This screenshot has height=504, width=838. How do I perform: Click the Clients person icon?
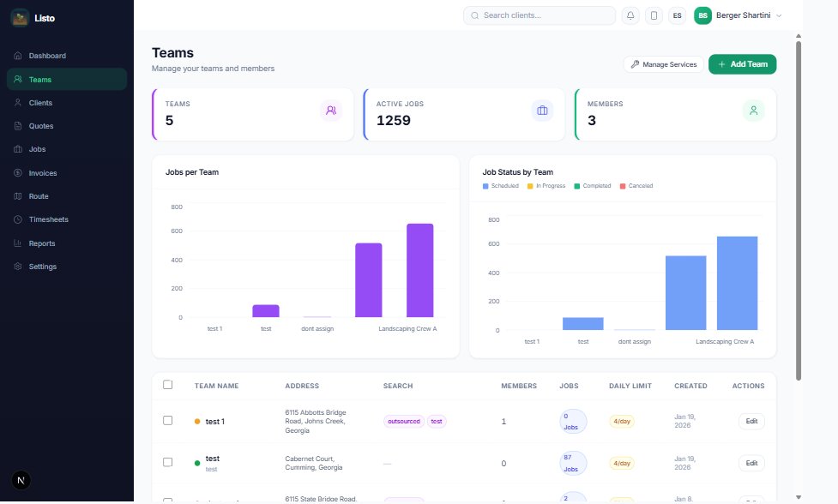(18, 103)
